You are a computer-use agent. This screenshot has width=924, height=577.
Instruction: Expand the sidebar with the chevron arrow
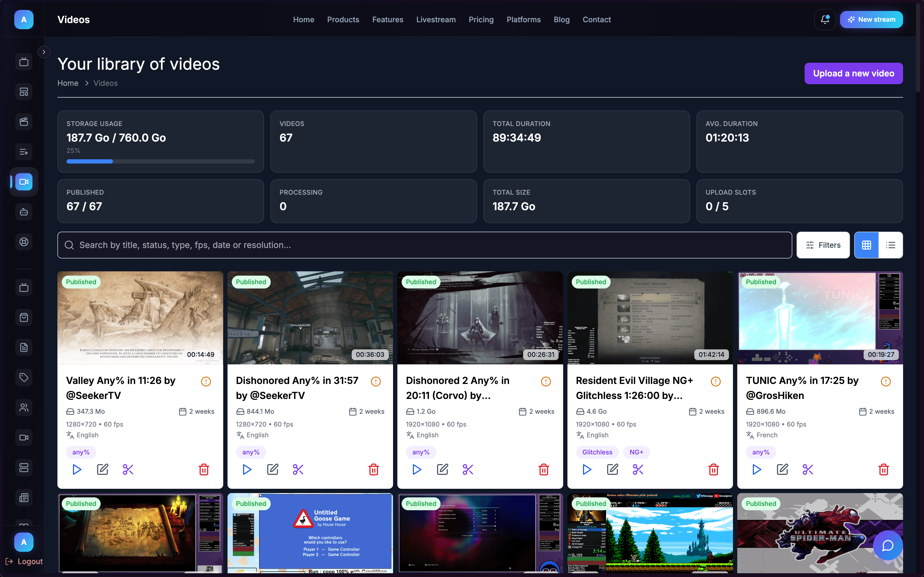pyautogui.click(x=44, y=52)
